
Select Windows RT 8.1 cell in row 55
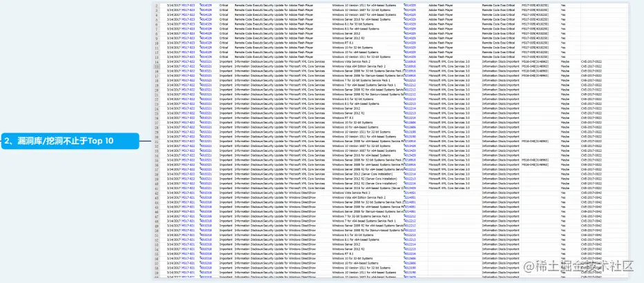click(343, 253)
